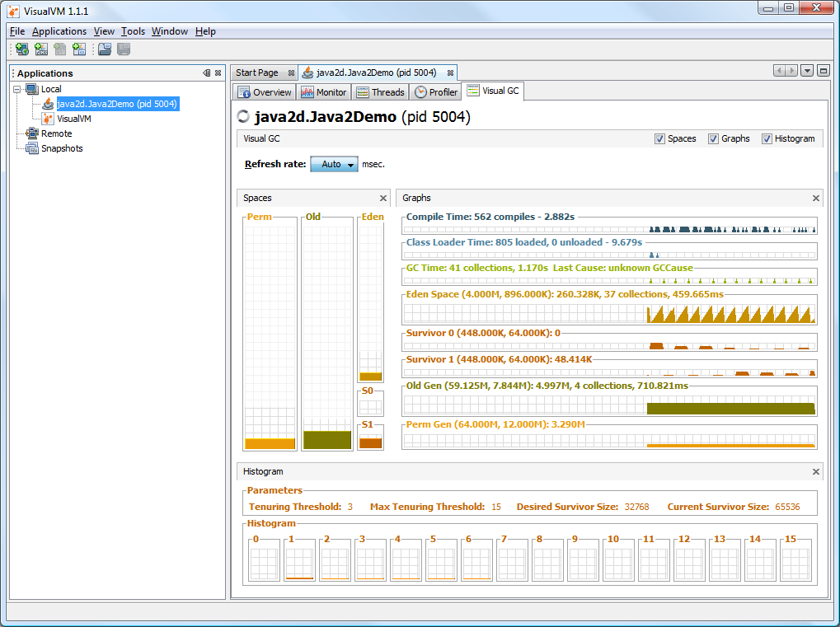This screenshot has height=627, width=840.
Task: Collapse the Local tree node
Action: (17, 90)
